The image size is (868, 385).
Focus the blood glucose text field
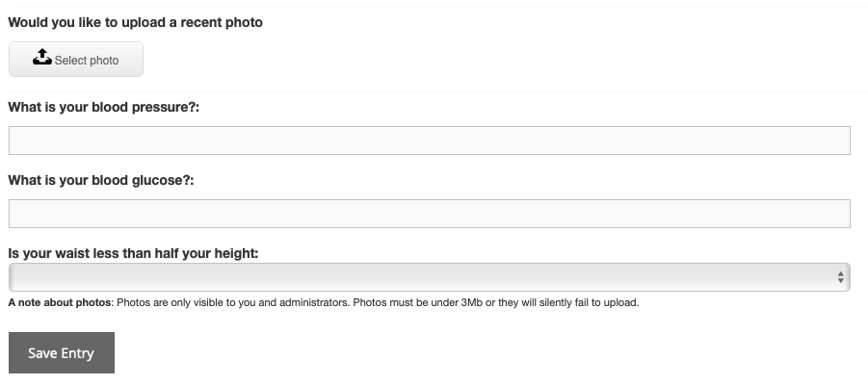pos(430,214)
